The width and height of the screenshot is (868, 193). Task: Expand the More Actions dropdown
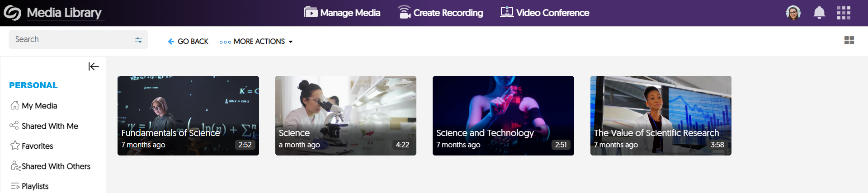pos(256,42)
